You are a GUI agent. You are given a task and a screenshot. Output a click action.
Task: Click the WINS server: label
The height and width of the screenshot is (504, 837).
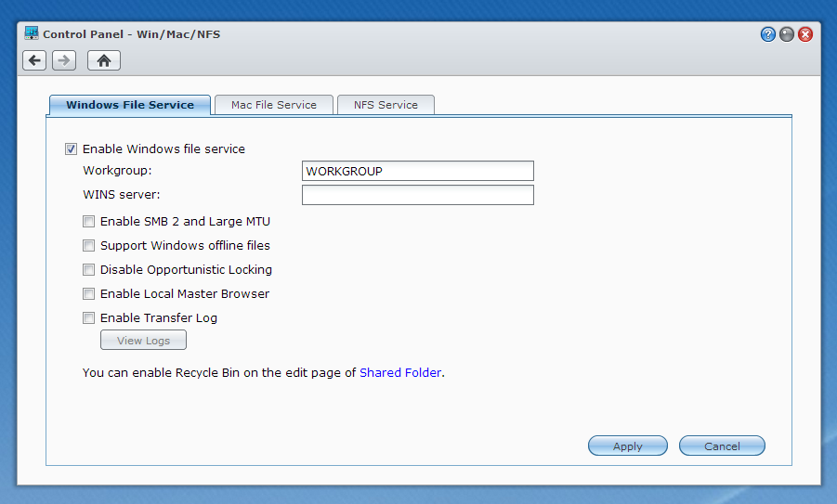[x=122, y=195]
